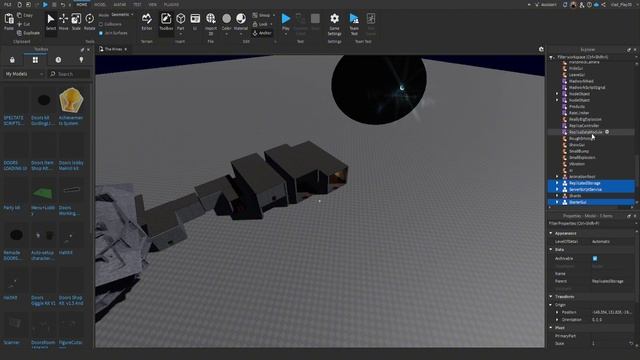Toggle the Join Surfaces checkbox
The image size is (640, 360).
coord(101,33)
